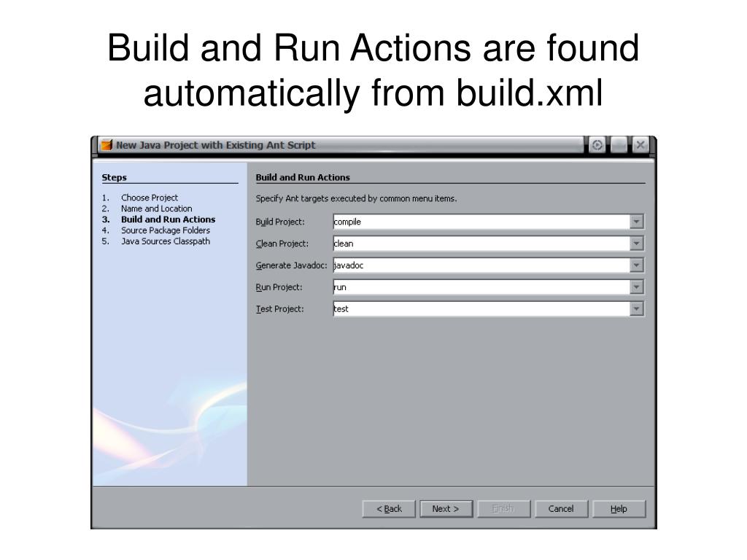The image size is (747, 560).
Task: Open the Generate Javadoc target dropdown
Action: pyautogui.click(x=636, y=265)
